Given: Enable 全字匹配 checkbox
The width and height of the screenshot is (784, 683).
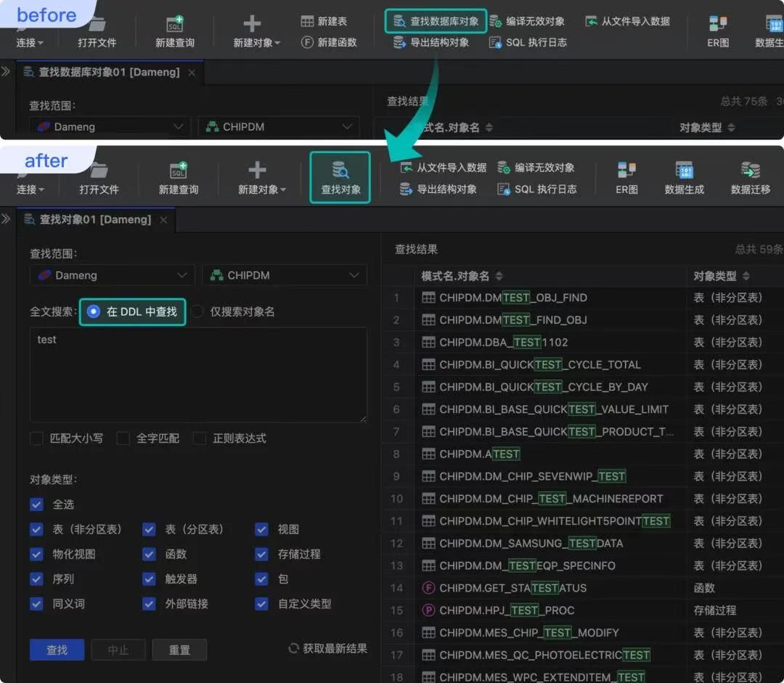Looking at the screenshot, I should coord(123,438).
